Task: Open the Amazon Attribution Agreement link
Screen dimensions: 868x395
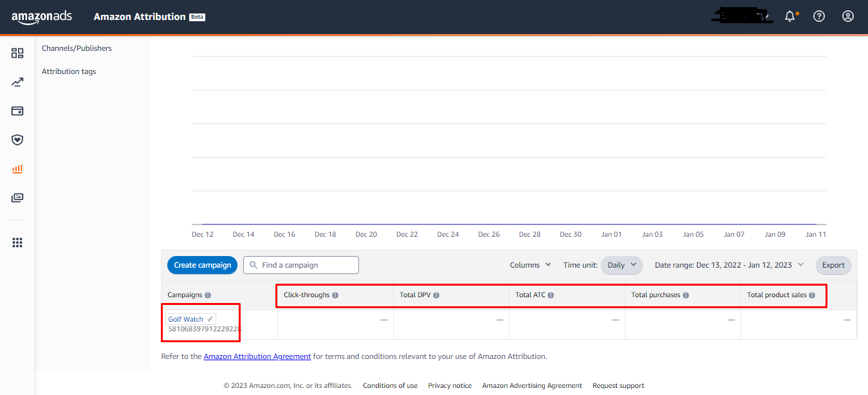Action: click(x=257, y=356)
